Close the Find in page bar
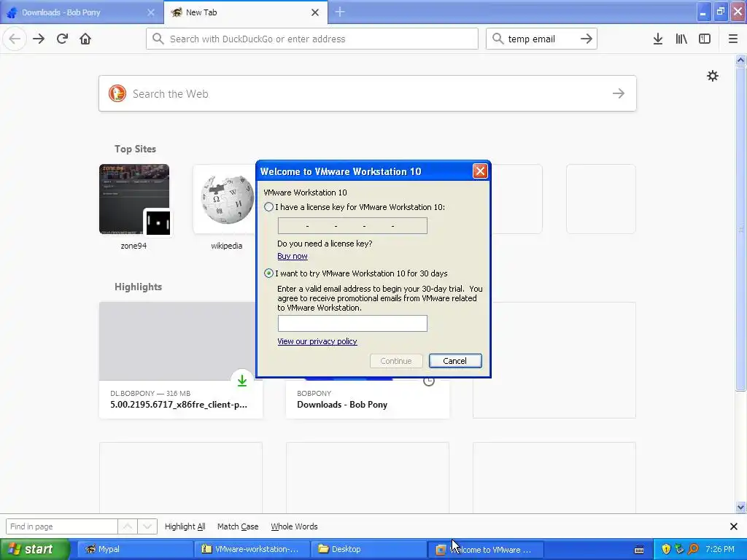 [734, 526]
